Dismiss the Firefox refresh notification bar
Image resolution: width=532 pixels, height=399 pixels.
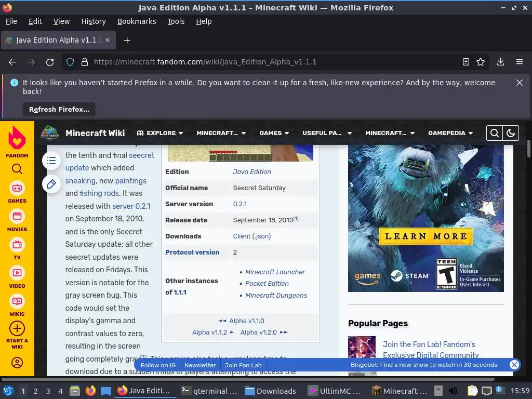click(x=519, y=83)
